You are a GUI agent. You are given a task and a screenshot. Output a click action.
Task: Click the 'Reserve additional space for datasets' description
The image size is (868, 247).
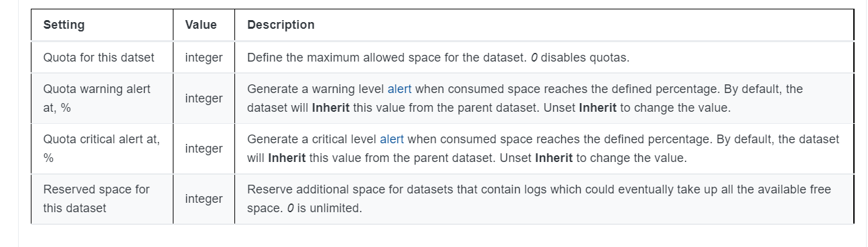point(538,199)
